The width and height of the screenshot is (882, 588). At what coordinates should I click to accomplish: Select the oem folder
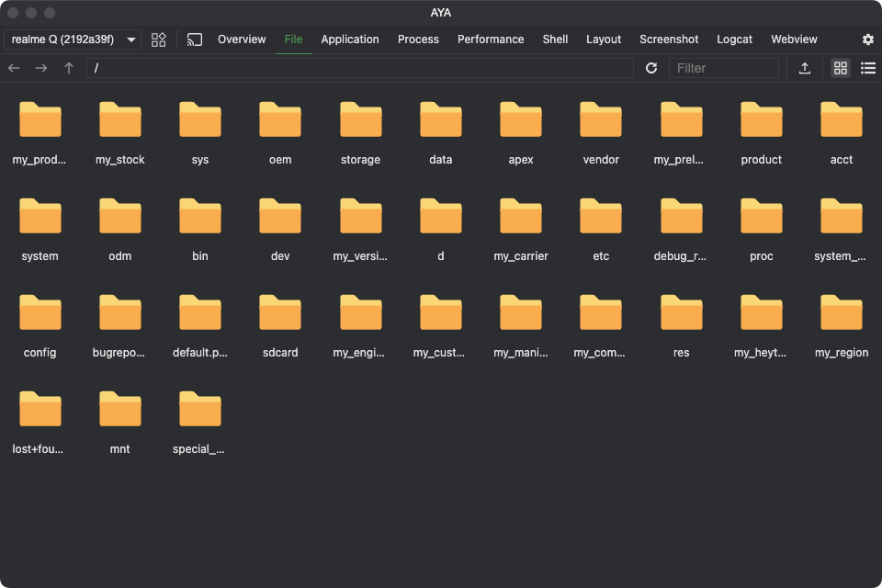tap(280, 133)
